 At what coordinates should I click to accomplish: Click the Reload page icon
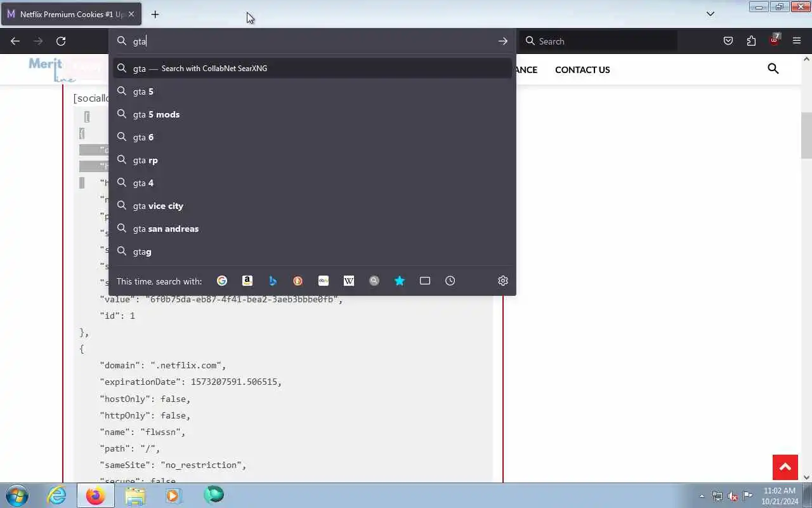tap(61, 41)
